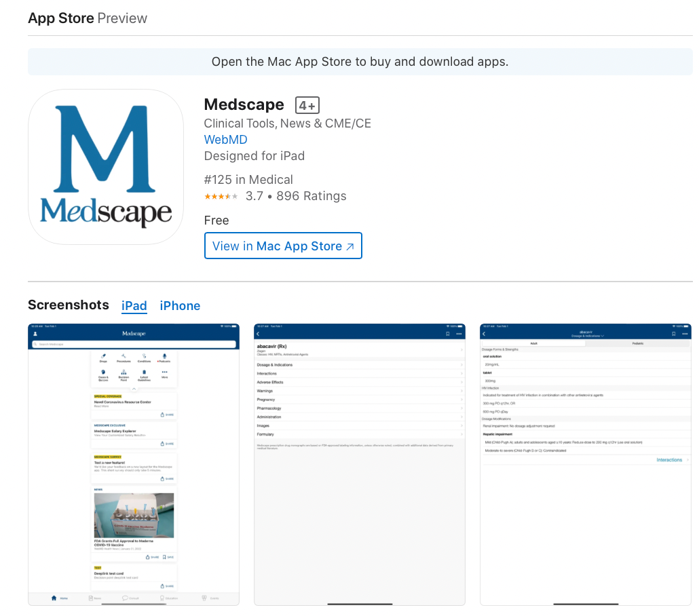Switch to the iPhone screenshots tab

(180, 306)
